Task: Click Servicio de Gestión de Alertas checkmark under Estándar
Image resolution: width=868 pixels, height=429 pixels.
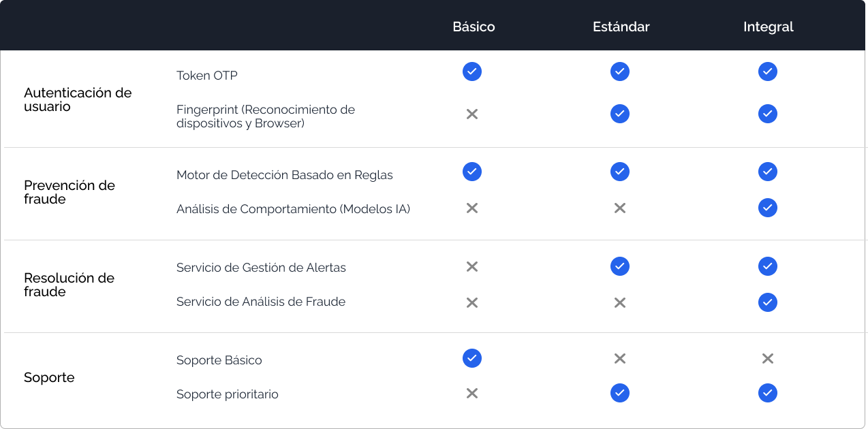Action: pyautogui.click(x=620, y=266)
